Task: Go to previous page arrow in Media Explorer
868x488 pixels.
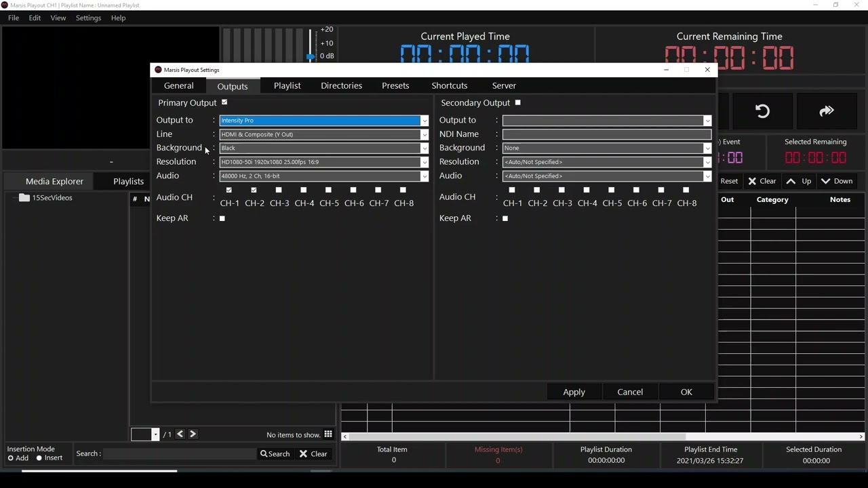Action: click(x=180, y=434)
